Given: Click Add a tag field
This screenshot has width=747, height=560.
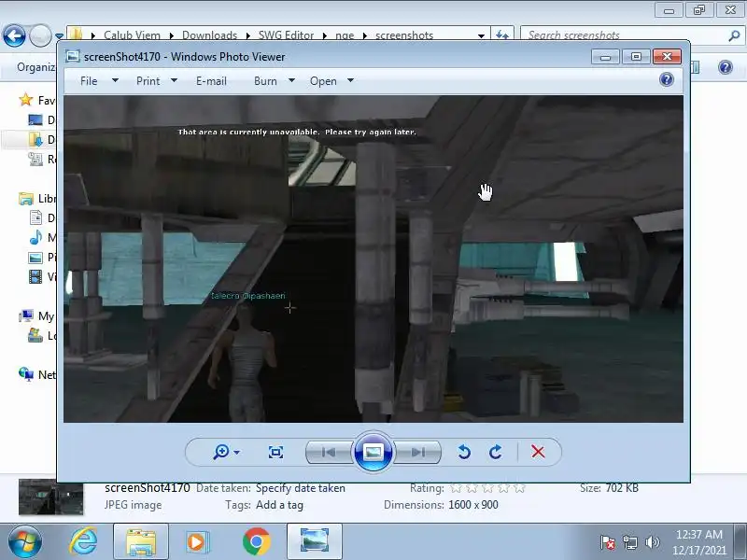Looking at the screenshot, I should pyautogui.click(x=279, y=505).
